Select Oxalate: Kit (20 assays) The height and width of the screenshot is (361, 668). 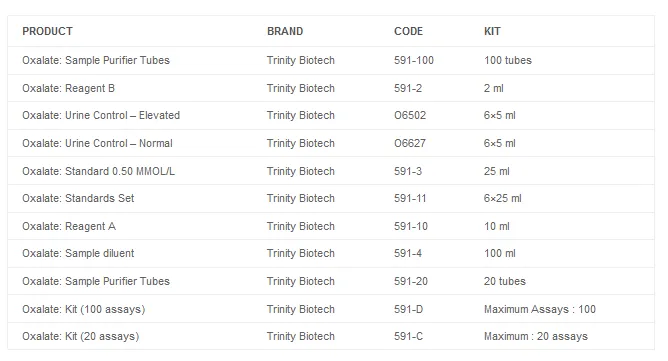pyautogui.click(x=81, y=336)
